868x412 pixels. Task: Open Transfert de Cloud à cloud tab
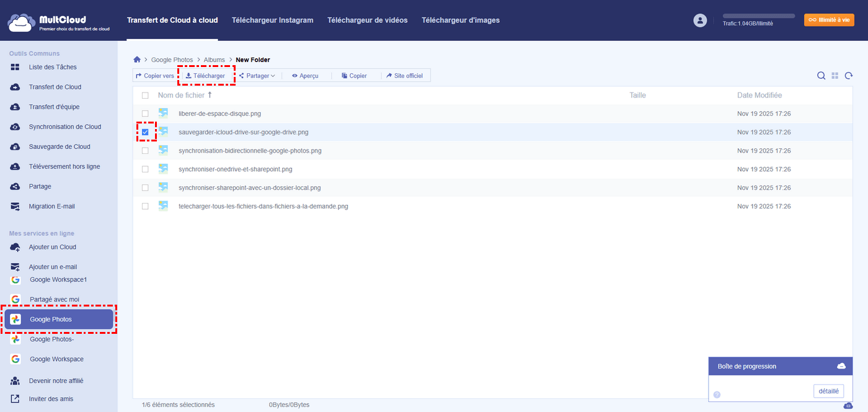pos(172,20)
